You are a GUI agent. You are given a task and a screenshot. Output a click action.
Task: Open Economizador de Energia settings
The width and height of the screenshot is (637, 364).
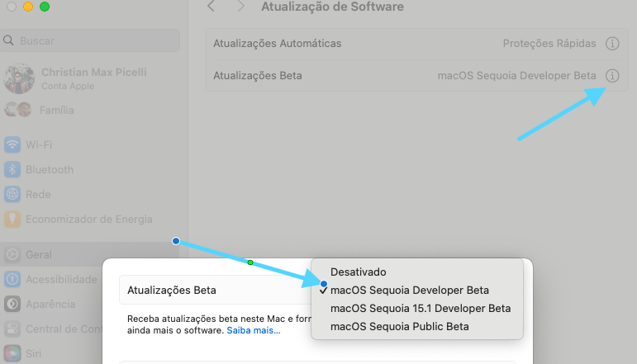[x=90, y=219]
